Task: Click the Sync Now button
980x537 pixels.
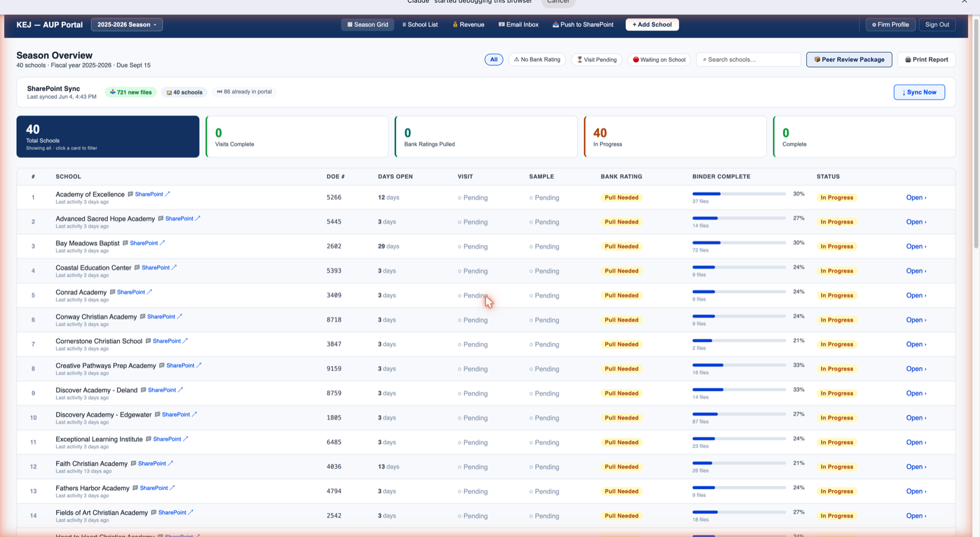Action: pos(919,92)
